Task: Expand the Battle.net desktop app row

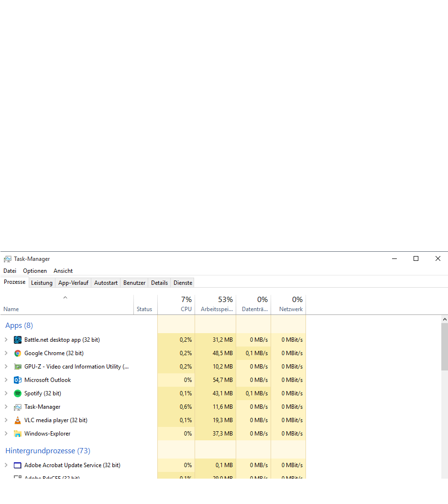Action: (x=6, y=340)
